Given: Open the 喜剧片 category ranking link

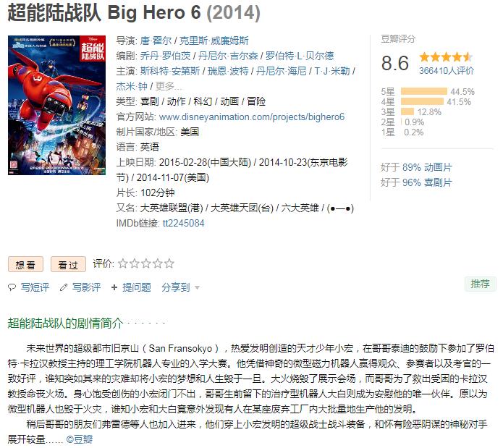Looking at the screenshot, I should [x=438, y=182].
